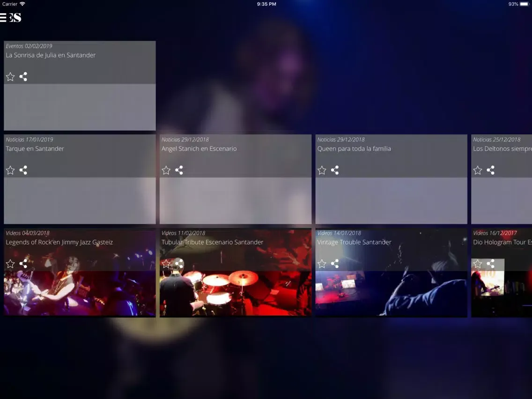The height and width of the screenshot is (399, 532).
Task: Select the Videos 04/03/2018 label
Action: pos(28,233)
